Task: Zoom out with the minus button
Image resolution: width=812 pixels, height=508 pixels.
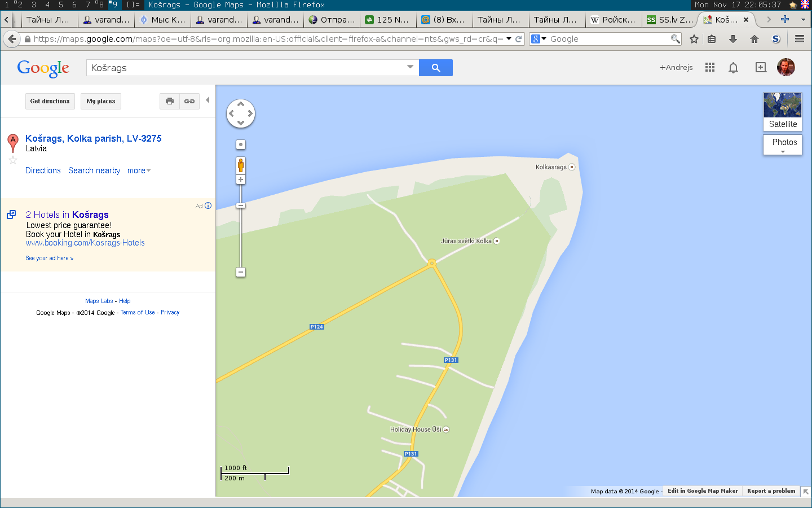Action: 241,272
